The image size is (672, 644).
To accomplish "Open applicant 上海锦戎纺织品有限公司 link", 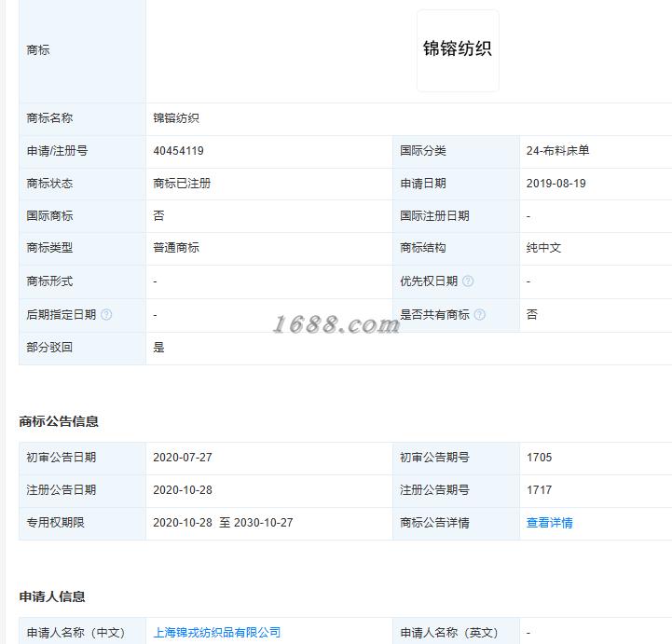I will point(217,633).
